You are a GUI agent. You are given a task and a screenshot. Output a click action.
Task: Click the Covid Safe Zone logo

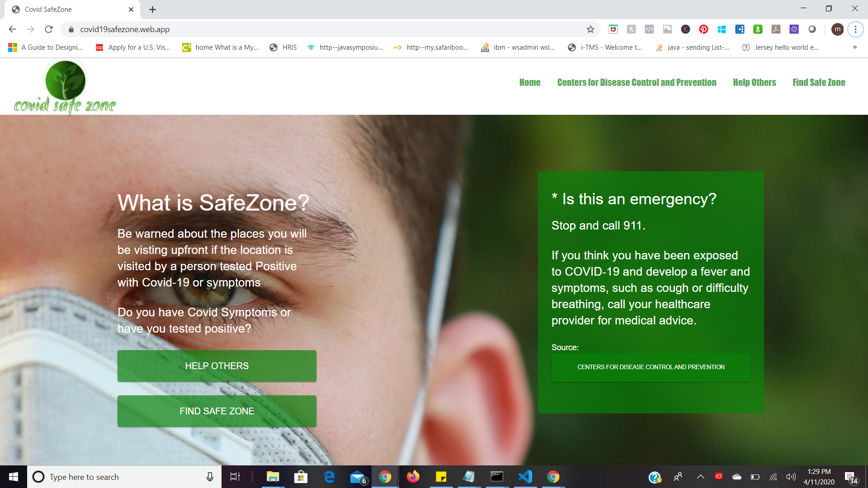65,87
